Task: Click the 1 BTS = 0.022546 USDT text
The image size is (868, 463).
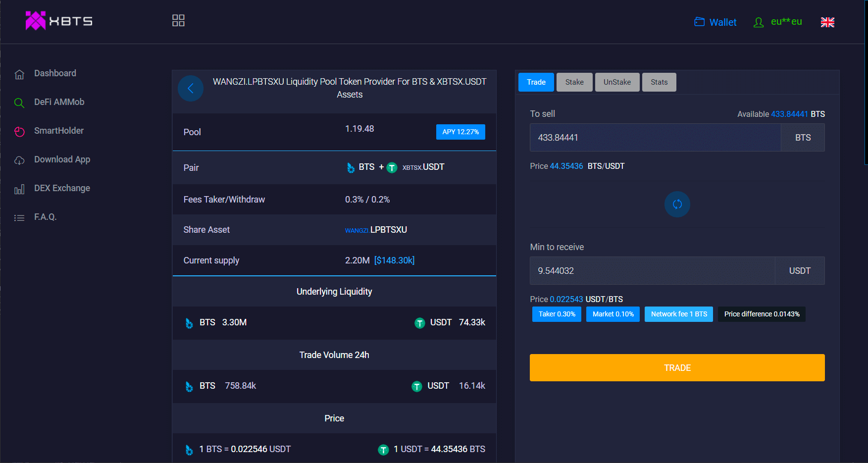Action: click(245, 449)
